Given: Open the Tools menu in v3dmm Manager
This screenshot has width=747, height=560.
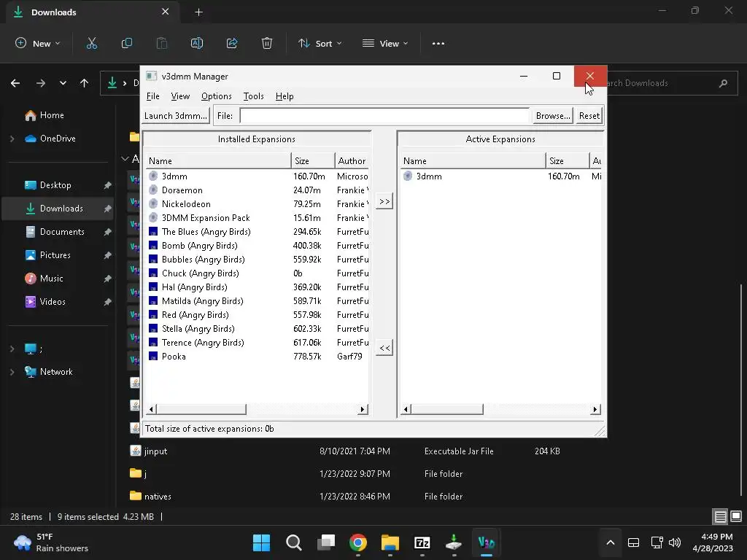Looking at the screenshot, I should (x=253, y=96).
